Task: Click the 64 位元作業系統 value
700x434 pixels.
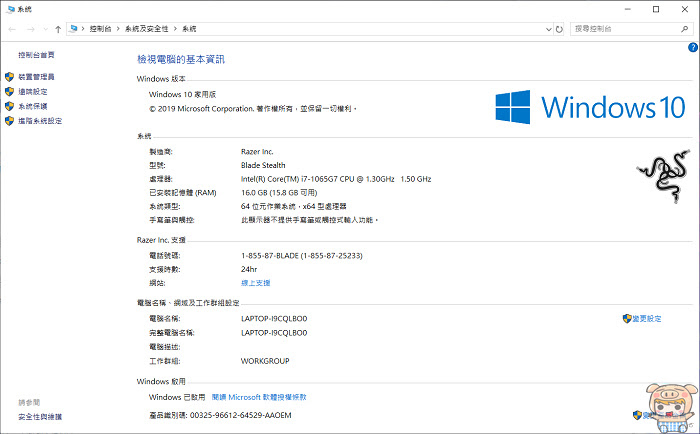Action: [294, 206]
